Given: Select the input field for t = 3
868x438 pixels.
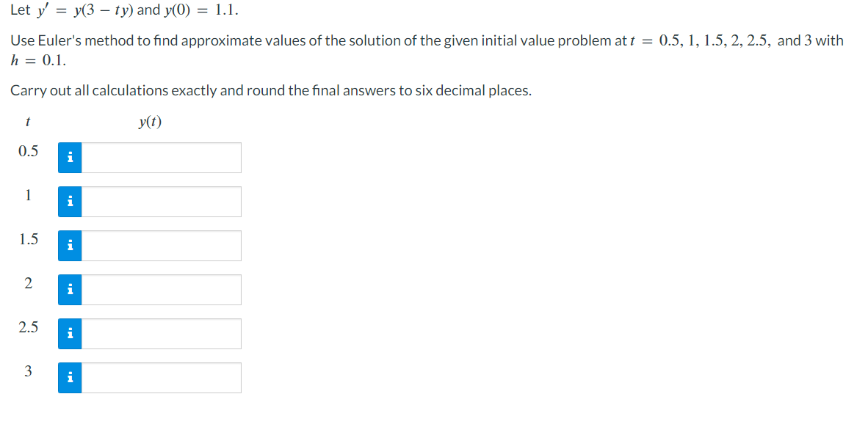Looking at the screenshot, I should coord(162,377).
